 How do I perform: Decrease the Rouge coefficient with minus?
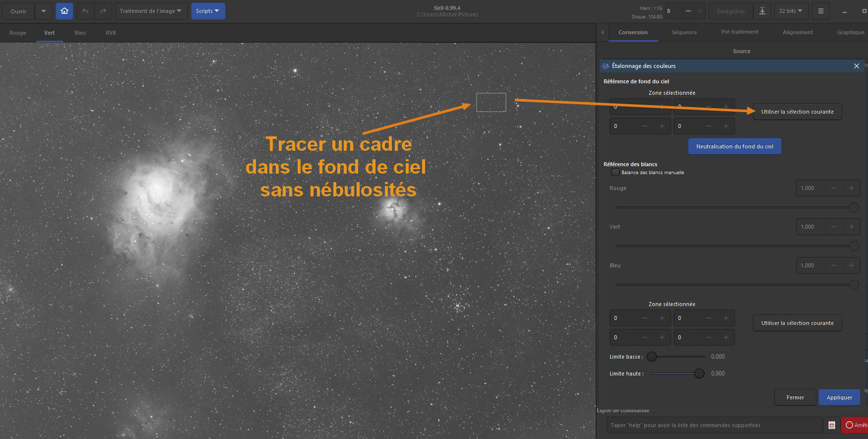point(834,188)
